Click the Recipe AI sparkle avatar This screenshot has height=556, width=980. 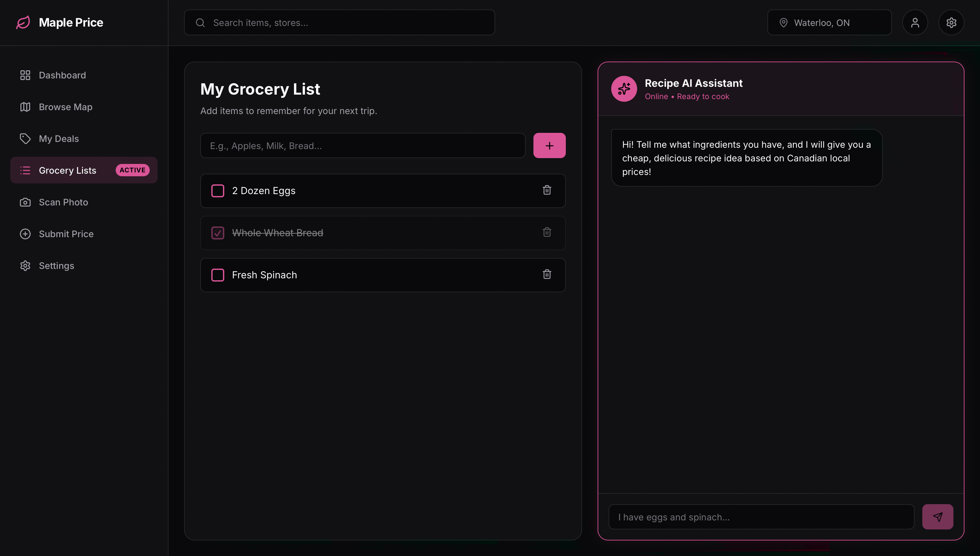(x=624, y=89)
